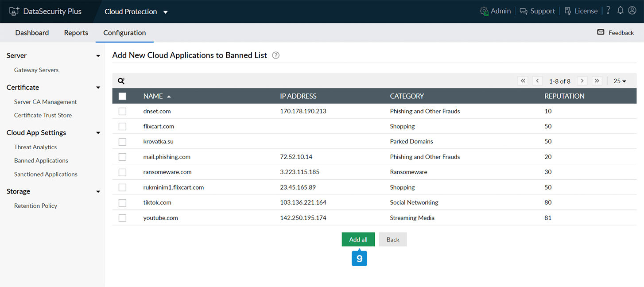Open the notifications bell icon
The height and width of the screenshot is (287, 644).
[621, 11]
